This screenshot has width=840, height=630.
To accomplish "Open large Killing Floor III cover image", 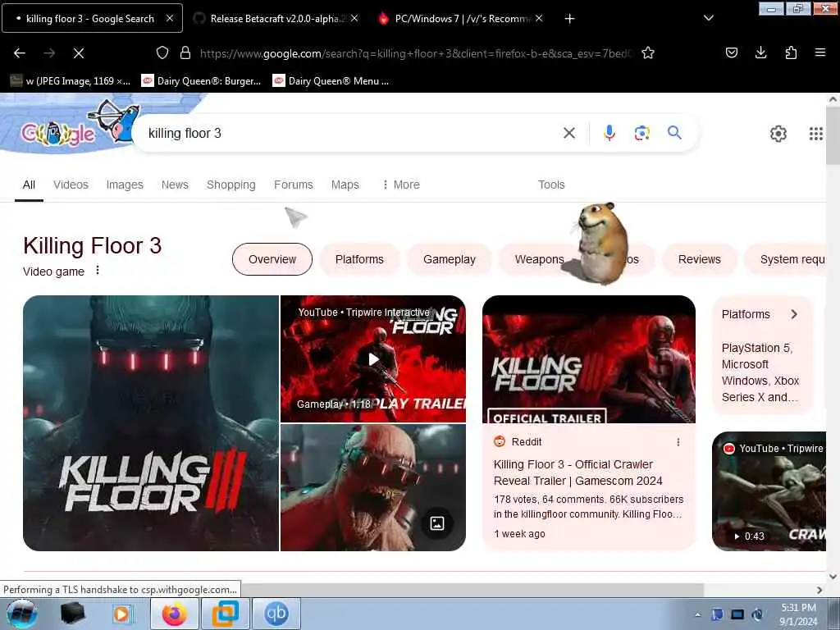I will (x=151, y=423).
